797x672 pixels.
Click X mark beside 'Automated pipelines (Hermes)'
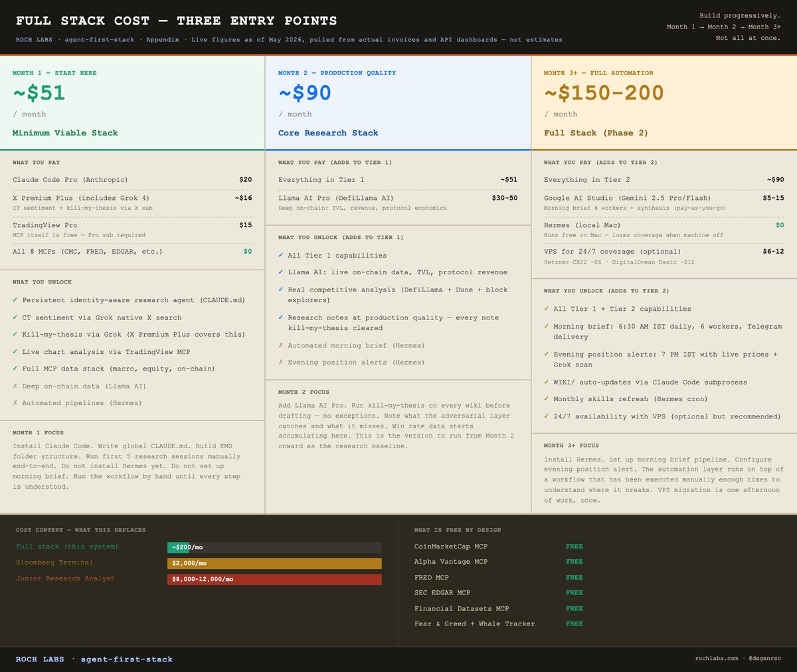[15, 403]
